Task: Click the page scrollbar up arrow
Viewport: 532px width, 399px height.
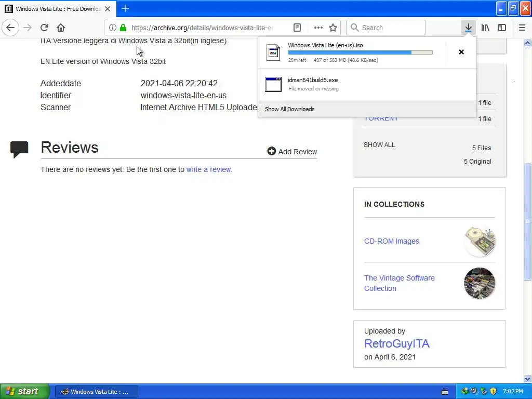Action: (x=527, y=43)
